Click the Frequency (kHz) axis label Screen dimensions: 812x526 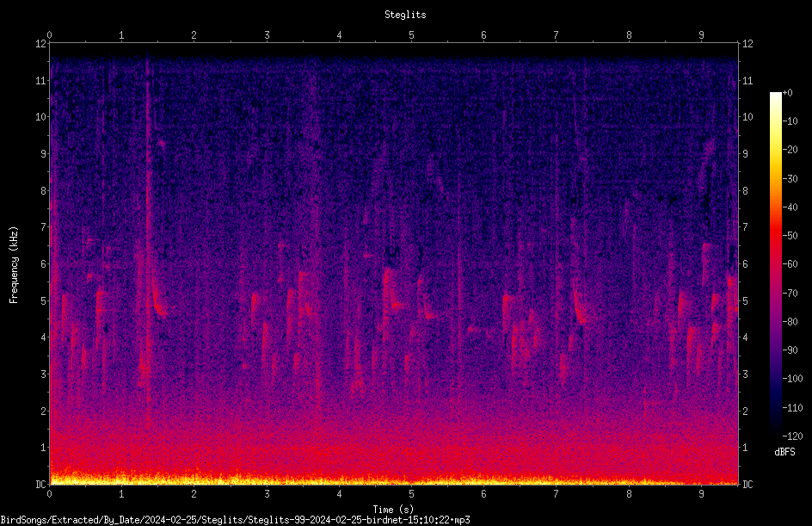point(14,264)
